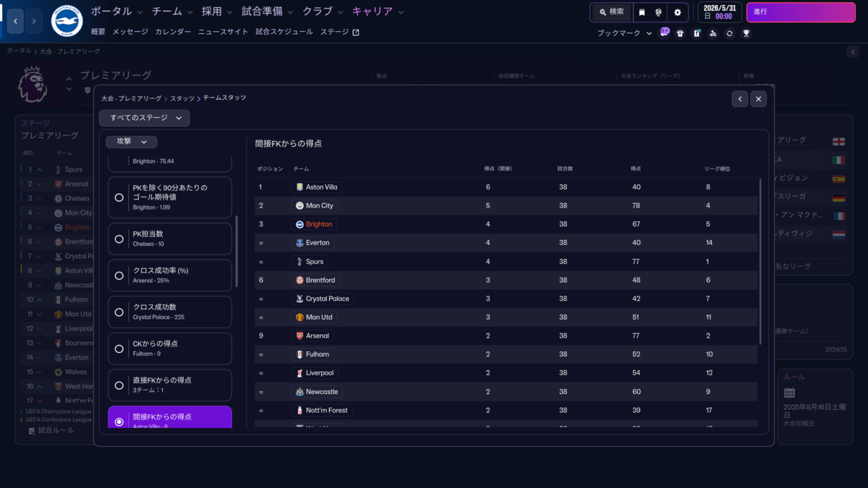Click the Aston Villa team badge
Image resolution: width=868 pixels, height=488 pixels.
299,187
